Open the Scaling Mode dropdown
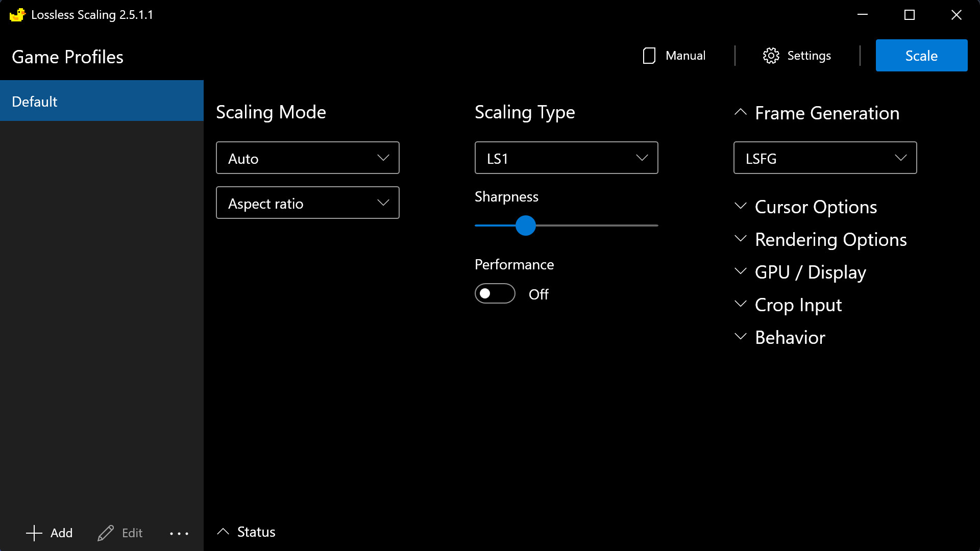This screenshot has height=551, width=980. pos(308,158)
